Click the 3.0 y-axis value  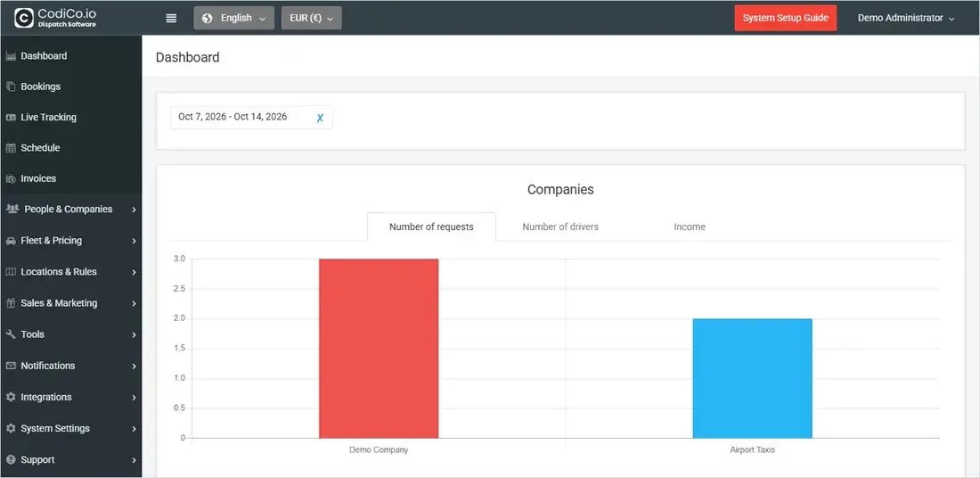pyautogui.click(x=179, y=259)
